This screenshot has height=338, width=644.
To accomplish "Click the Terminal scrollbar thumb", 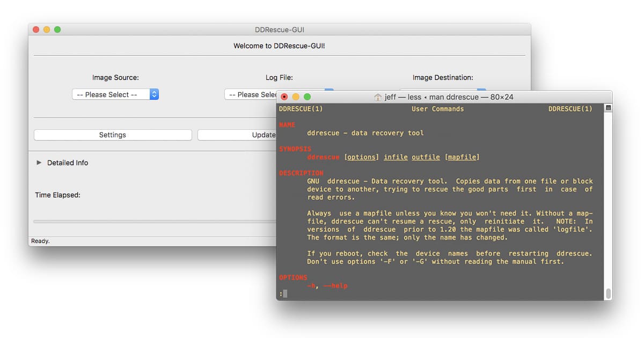I will point(608,293).
